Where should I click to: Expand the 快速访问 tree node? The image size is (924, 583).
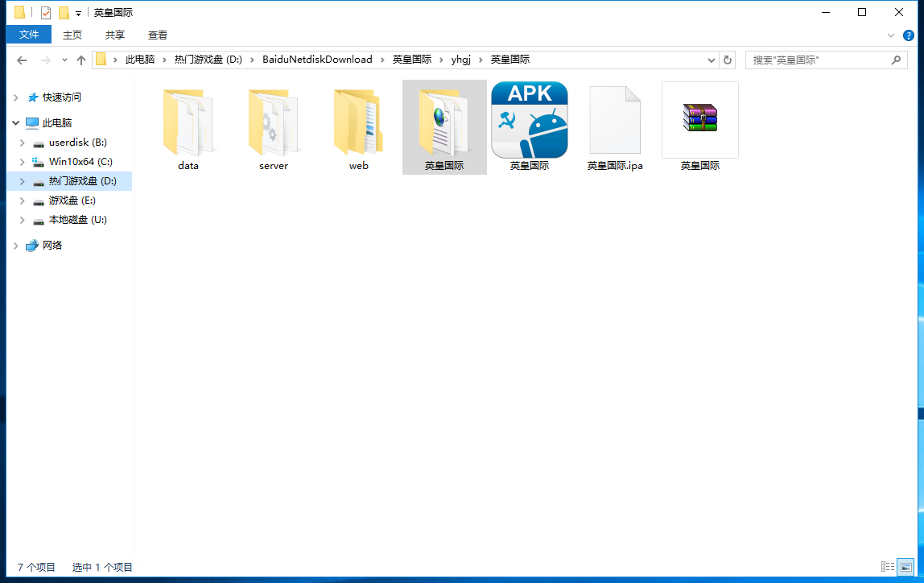click(15, 97)
